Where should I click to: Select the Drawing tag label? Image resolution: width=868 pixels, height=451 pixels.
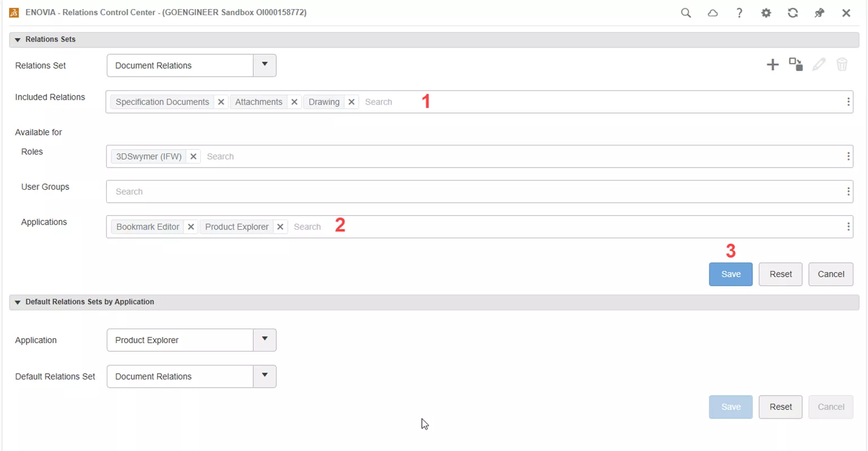coord(324,102)
